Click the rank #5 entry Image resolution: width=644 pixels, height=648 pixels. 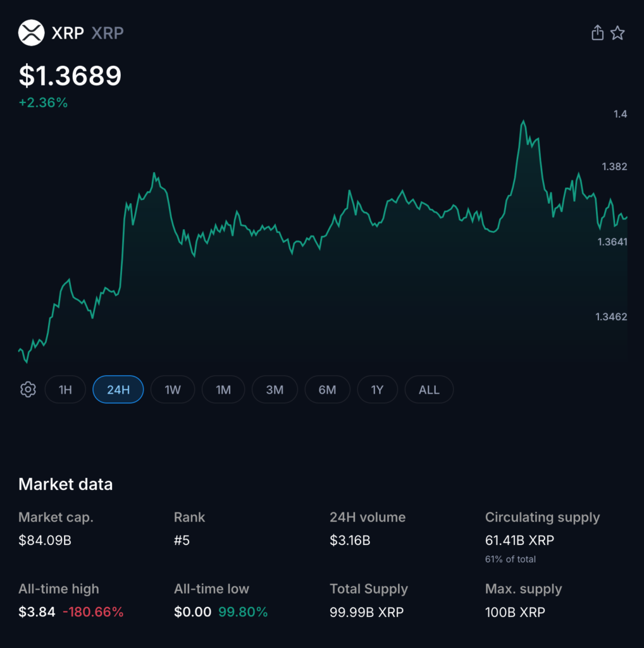(x=183, y=540)
